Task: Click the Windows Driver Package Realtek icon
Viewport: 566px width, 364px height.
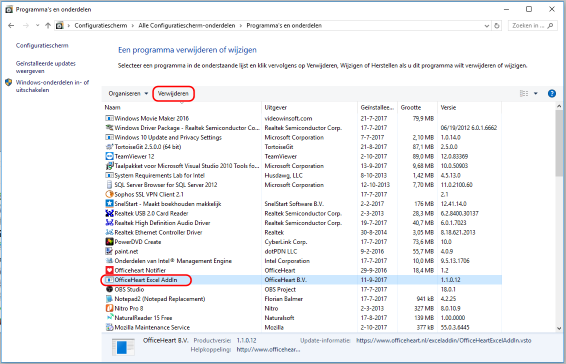Action: (109, 127)
